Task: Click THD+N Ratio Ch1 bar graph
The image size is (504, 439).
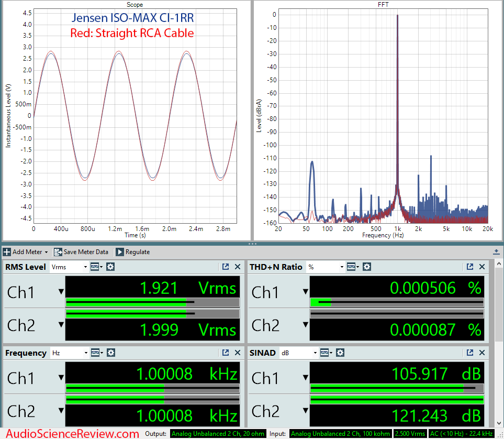Action: (x=397, y=302)
